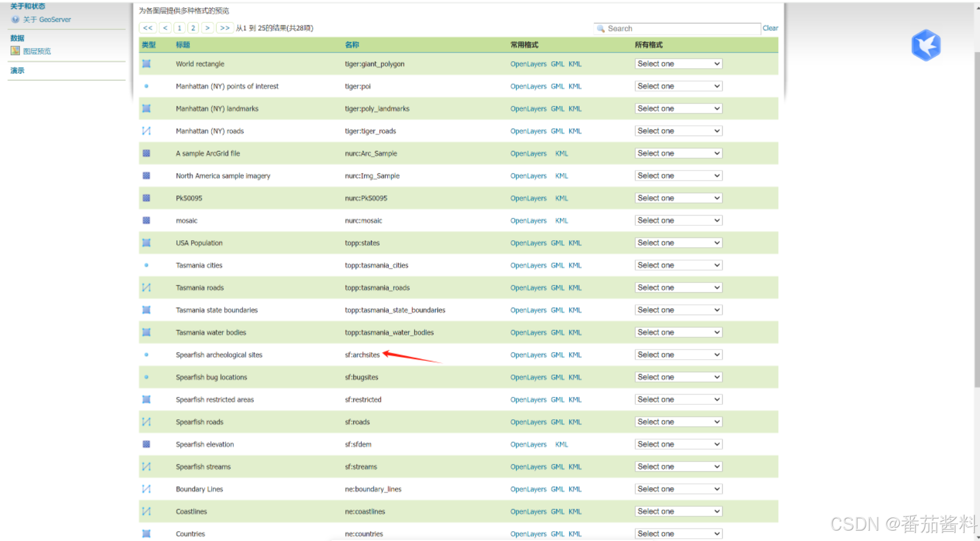Jump to results page 2
This screenshot has height=541, width=980.
[x=193, y=28]
